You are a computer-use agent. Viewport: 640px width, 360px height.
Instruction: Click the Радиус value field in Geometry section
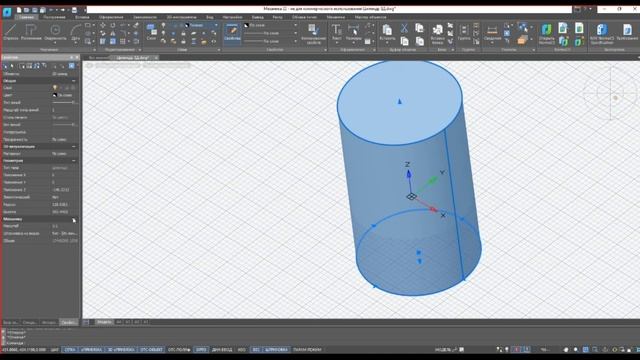click(x=65, y=204)
